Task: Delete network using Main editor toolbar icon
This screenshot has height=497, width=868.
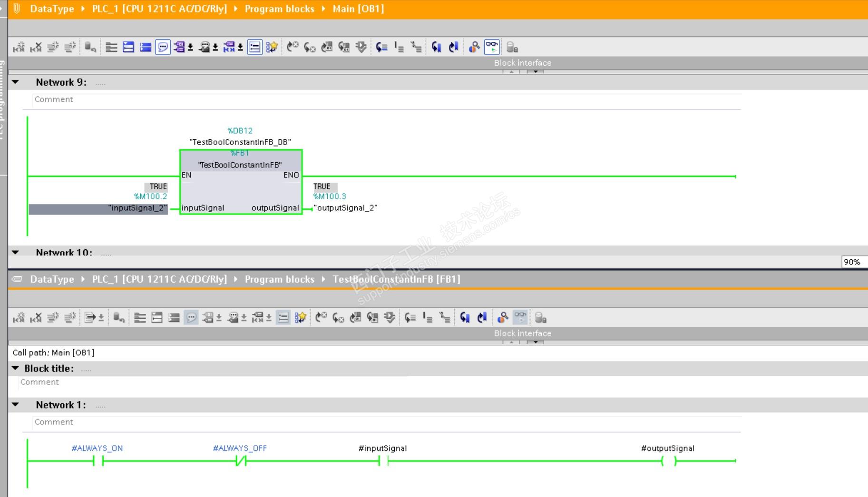Action: pyautogui.click(x=36, y=47)
